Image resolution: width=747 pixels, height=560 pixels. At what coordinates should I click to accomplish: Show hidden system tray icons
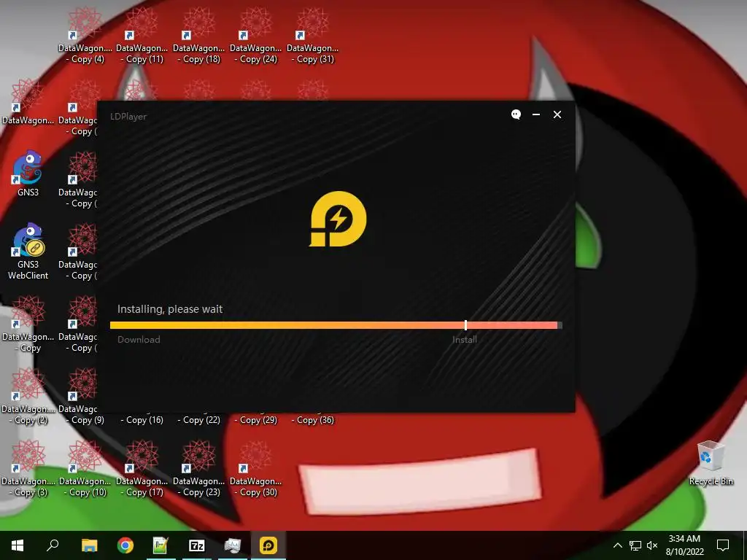click(x=617, y=545)
